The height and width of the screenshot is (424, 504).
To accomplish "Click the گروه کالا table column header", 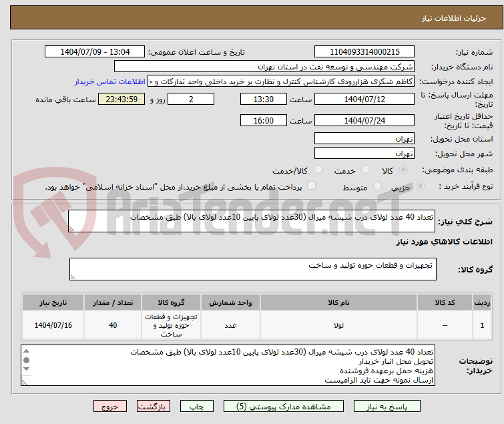I will pos(171,302).
